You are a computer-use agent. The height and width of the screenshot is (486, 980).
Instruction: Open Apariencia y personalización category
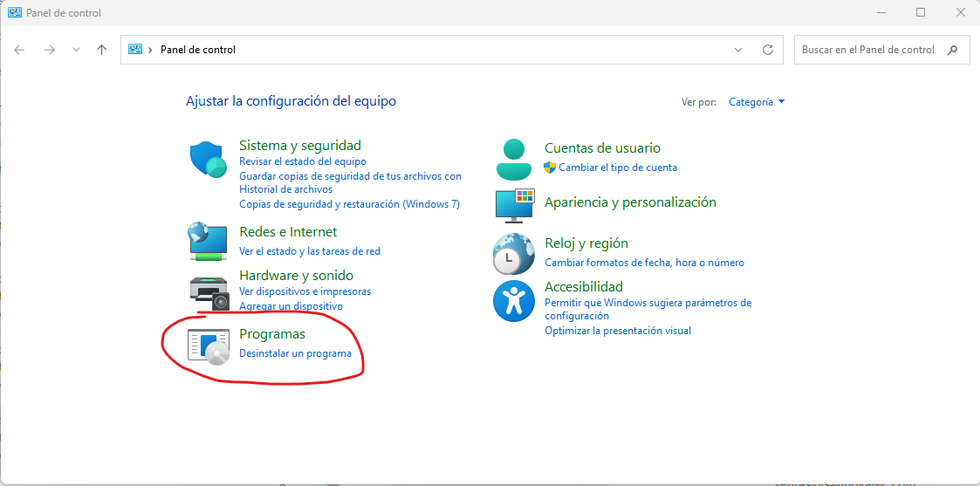(x=631, y=202)
